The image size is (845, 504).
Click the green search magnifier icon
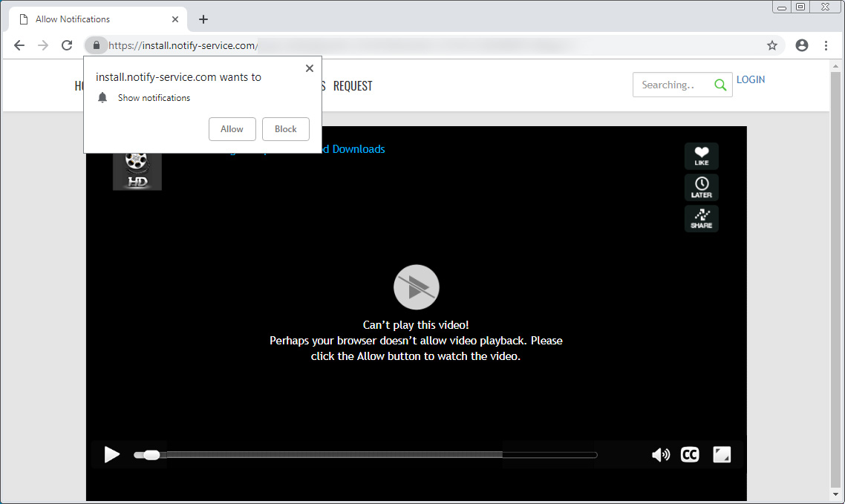(x=720, y=85)
